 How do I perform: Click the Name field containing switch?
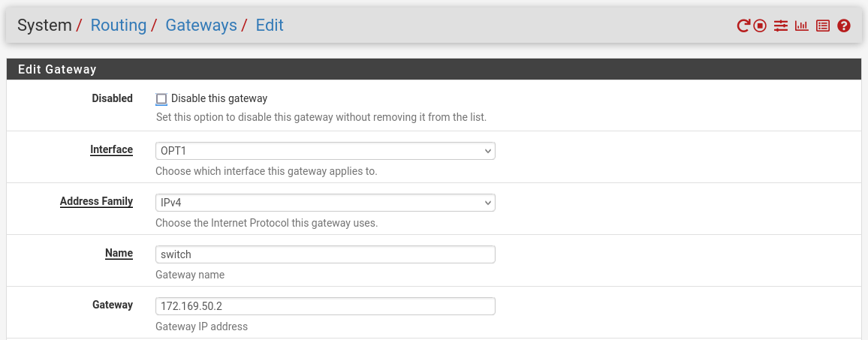(325, 254)
